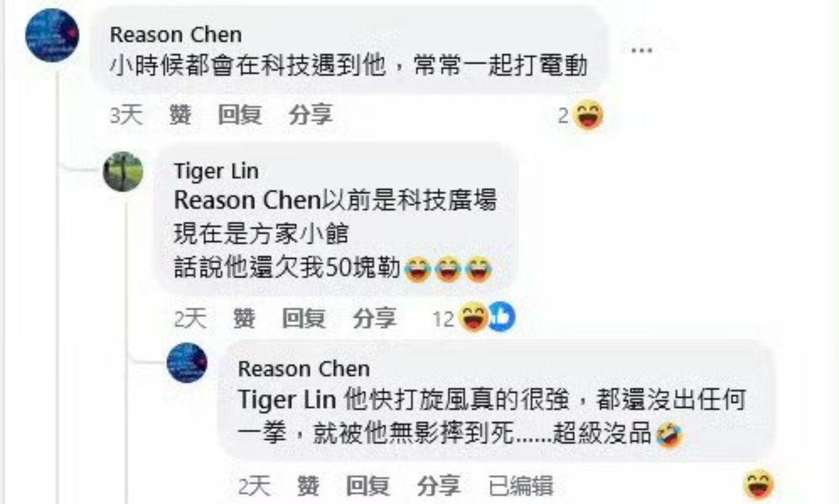The height and width of the screenshot is (504, 839).
Task: View edit history via 已编辑
Action: pyautogui.click(x=521, y=486)
